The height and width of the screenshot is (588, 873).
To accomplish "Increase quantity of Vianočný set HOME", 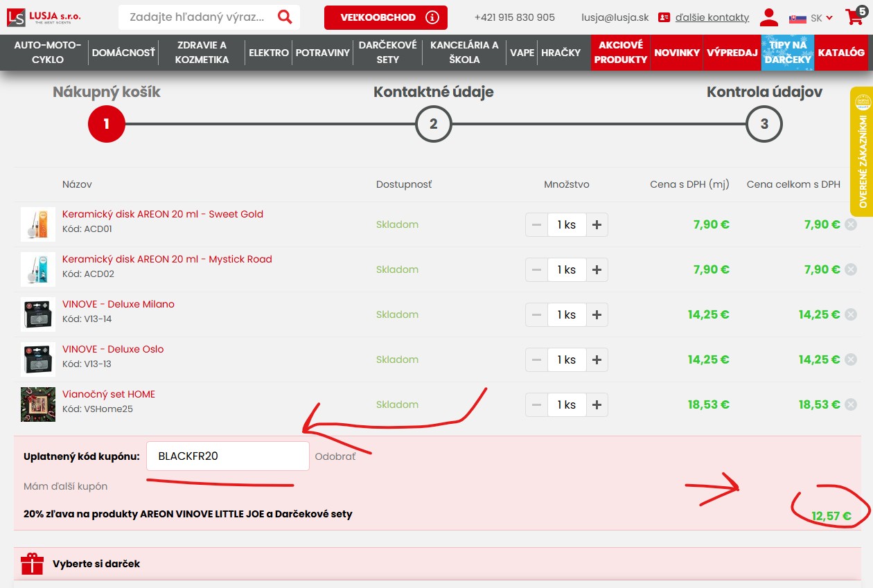I will coord(597,404).
